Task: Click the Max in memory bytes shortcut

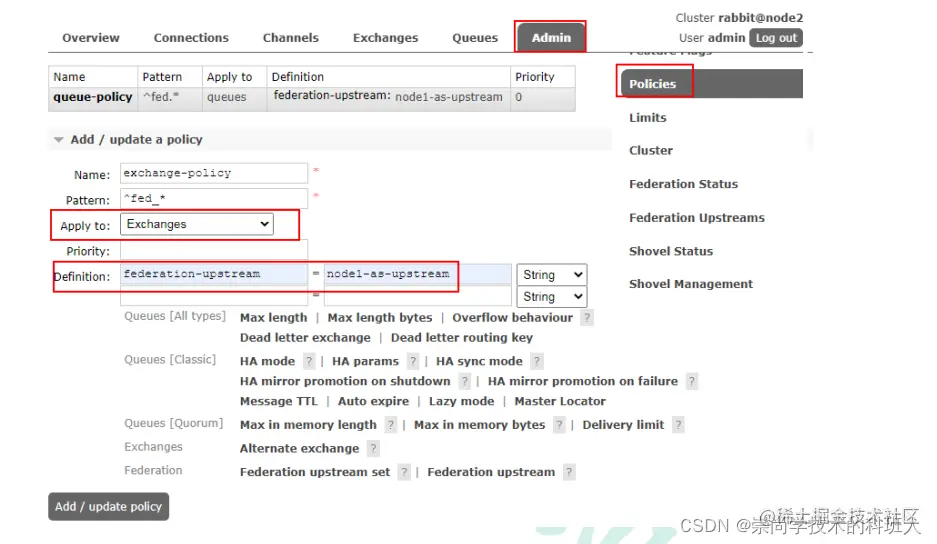Action: 479,425
